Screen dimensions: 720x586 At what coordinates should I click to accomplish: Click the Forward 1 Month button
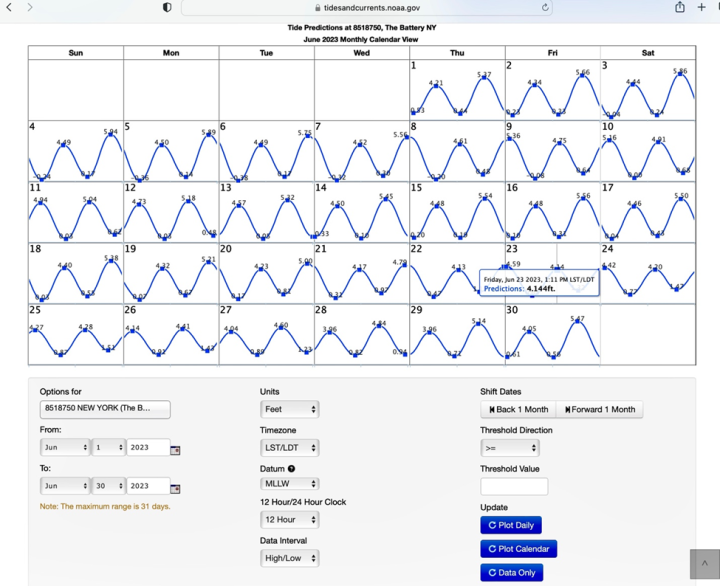(600, 410)
